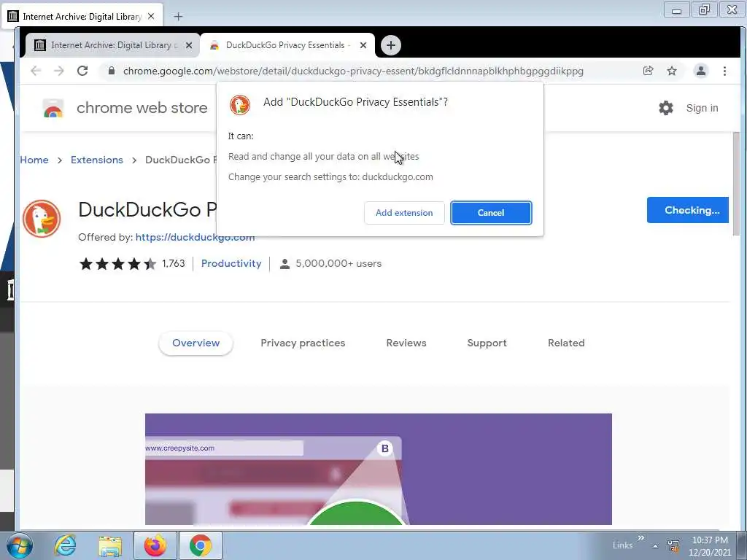Open the Productivity category link
This screenshot has width=747, height=560.
(x=231, y=264)
